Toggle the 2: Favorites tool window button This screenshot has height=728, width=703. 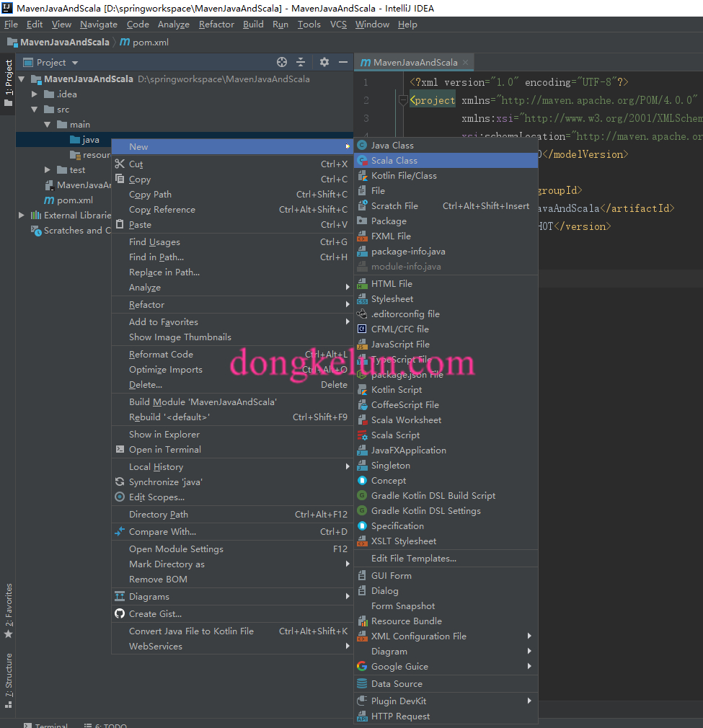point(9,611)
